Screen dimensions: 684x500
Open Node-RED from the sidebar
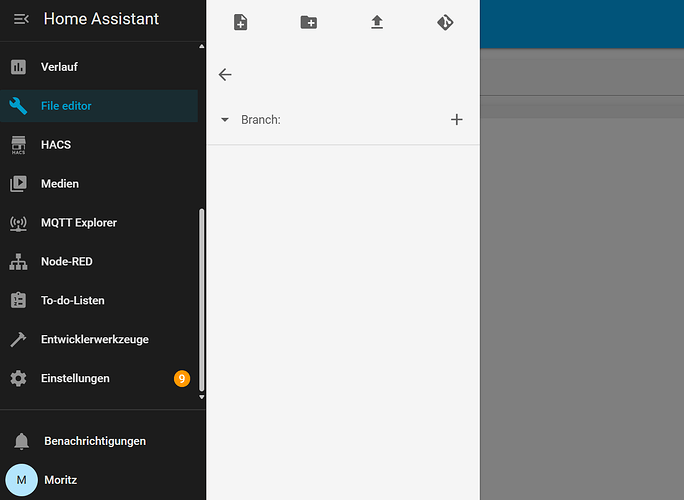click(x=99, y=261)
